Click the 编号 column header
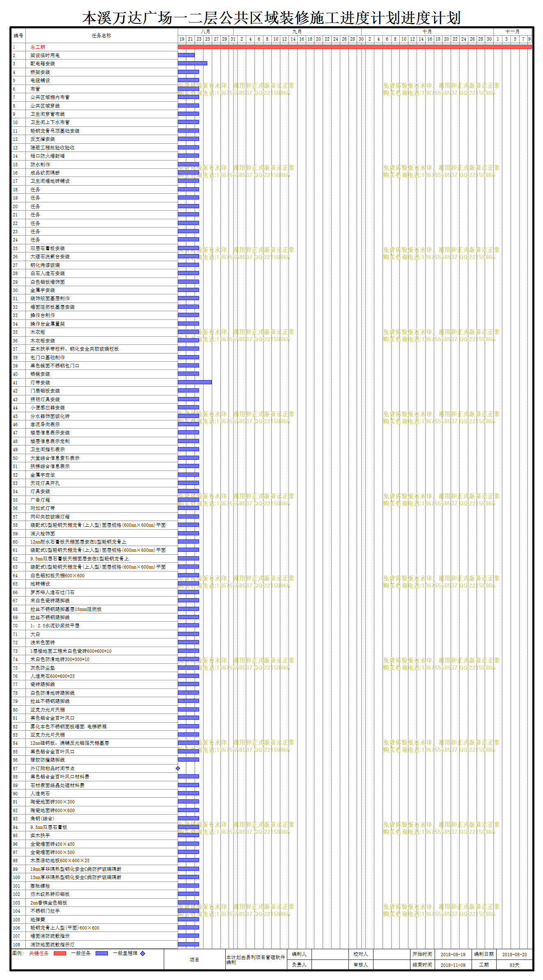Viewport: 543px width, 980px height. (18, 36)
